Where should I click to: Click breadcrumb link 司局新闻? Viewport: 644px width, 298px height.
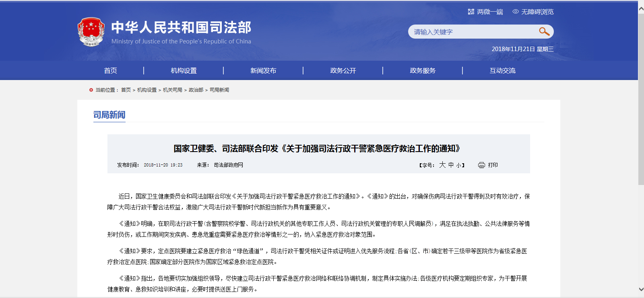pyautogui.click(x=219, y=90)
